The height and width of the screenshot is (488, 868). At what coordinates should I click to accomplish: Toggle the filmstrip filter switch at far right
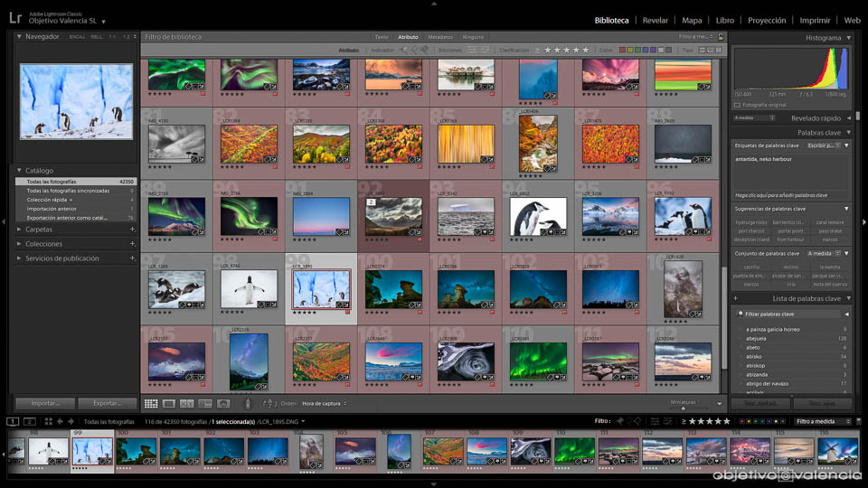pyautogui.click(x=859, y=422)
